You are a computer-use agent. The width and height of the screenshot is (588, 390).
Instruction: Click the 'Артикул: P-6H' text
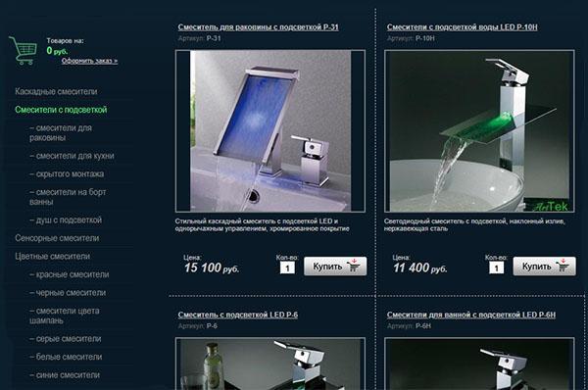click(409, 326)
